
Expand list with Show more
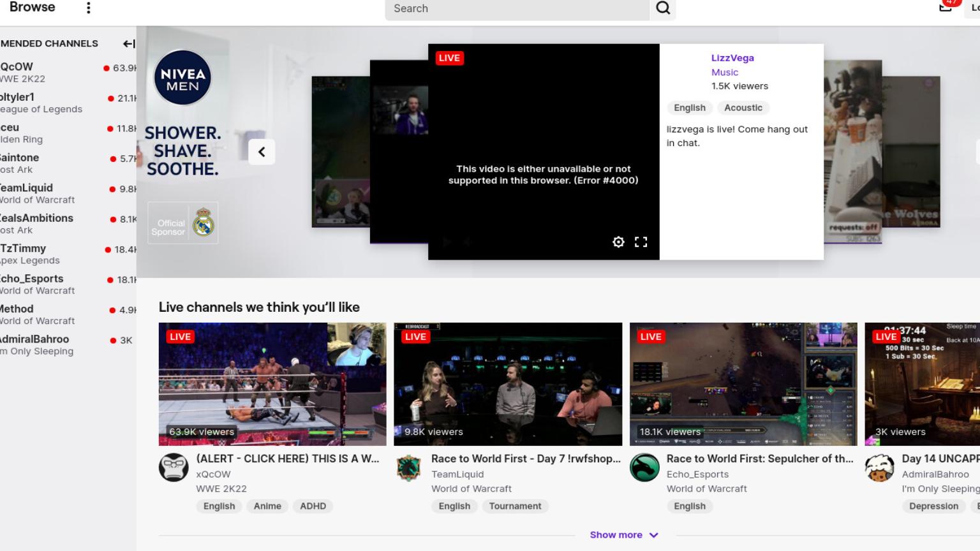pyautogui.click(x=623, y=535)
